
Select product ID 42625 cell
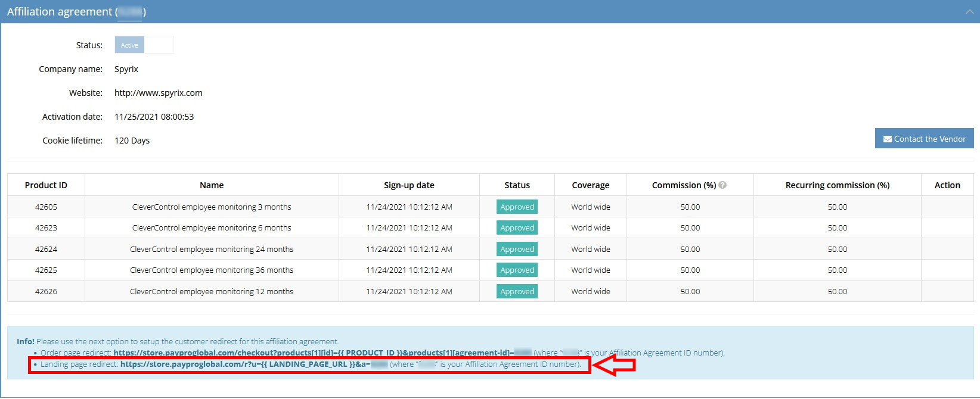[46, 270]
